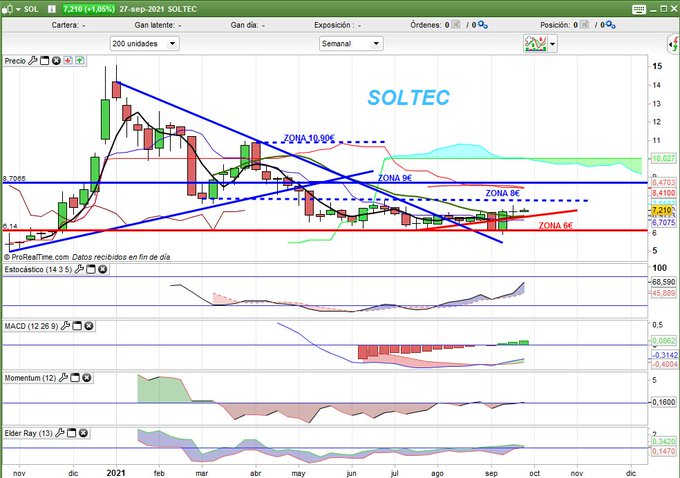
Task: Close the Precio panel
Action: pos(56,61)
